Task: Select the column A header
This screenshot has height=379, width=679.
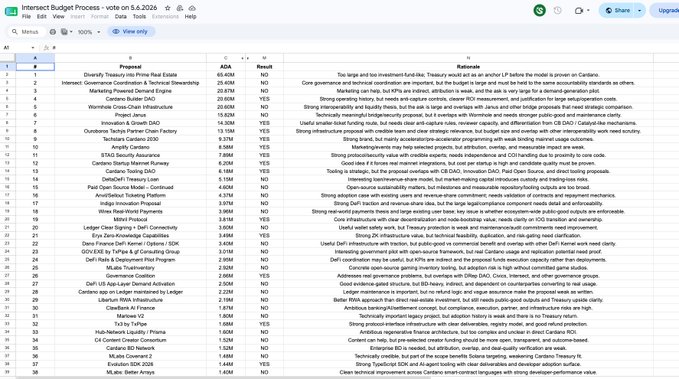Action: coord(35,58)
